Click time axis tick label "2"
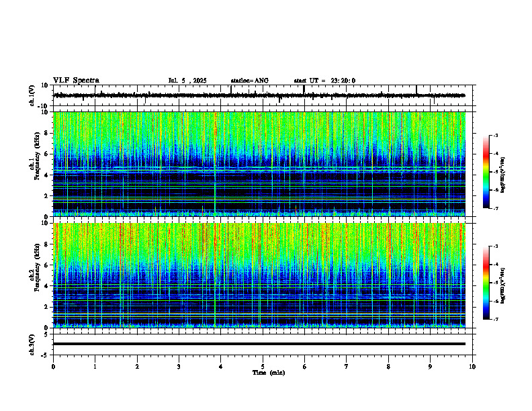Viewport: 532px width, 411px height. click(x=137, y=367)
